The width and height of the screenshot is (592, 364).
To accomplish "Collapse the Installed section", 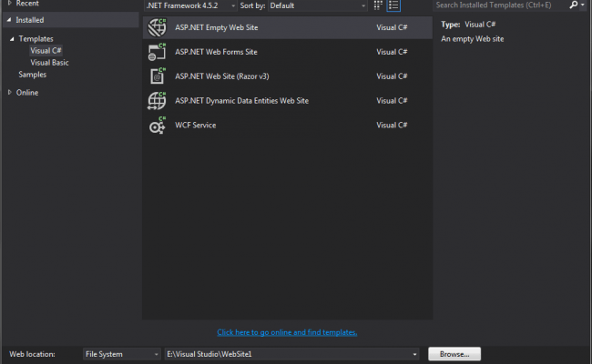I will click(9, 20).
